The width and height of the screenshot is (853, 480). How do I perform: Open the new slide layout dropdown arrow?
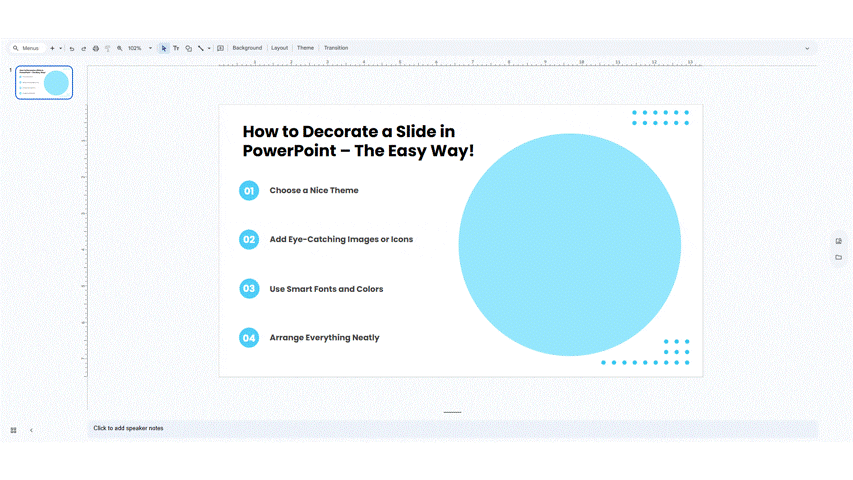coord(60,48)
